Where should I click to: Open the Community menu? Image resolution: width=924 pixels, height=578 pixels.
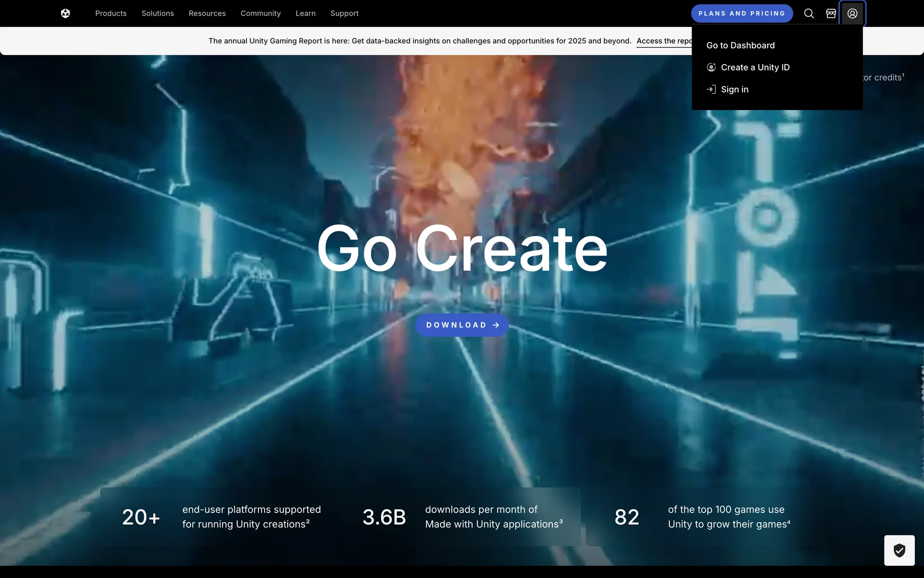(x=260, y=13)
